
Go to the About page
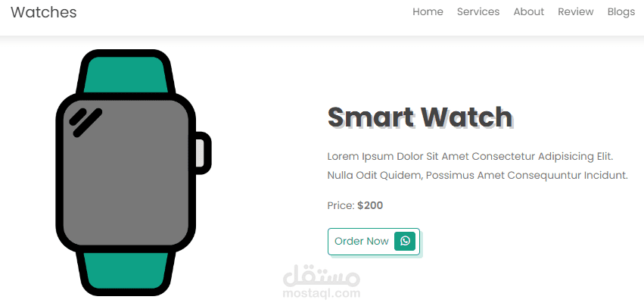(x=528, y=12)
